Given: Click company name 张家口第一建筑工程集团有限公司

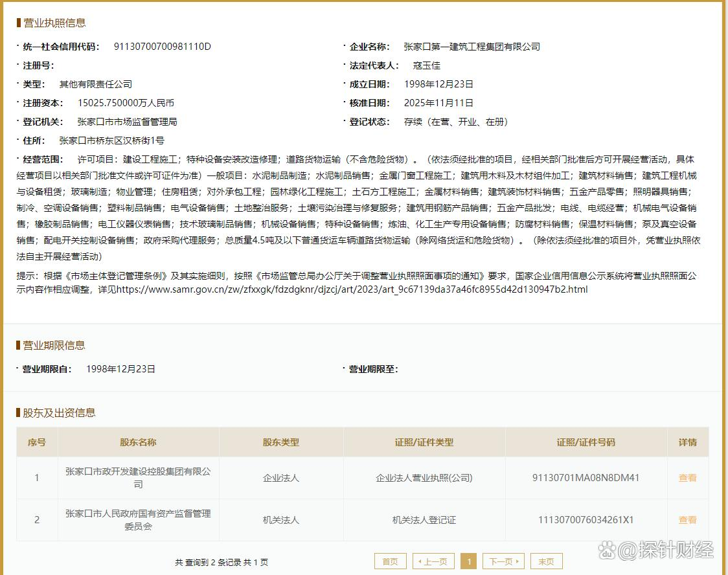Looking at the screenshot, I should (471, 47).
